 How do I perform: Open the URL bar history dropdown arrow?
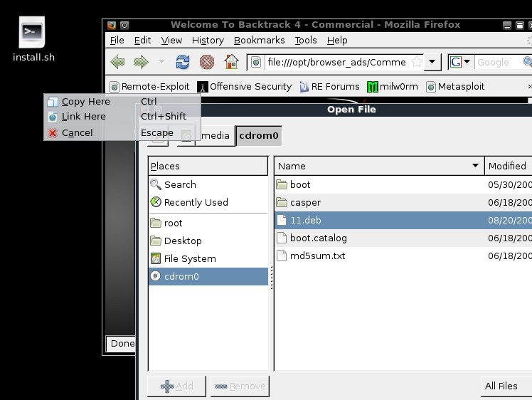[432, 62]
